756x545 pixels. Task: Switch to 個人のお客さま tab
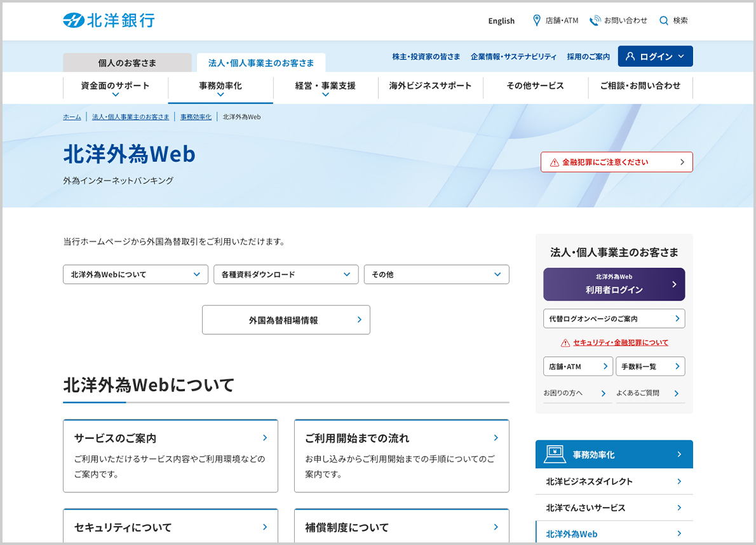tap(127, 63)
